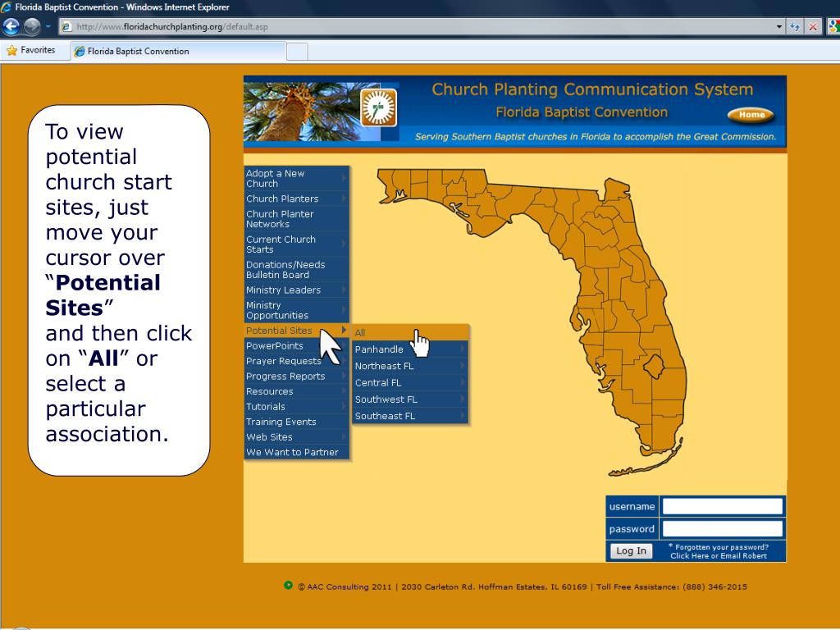Choose Southeast FL in the submenu
Viewport: 840px width, 630px height.
[410, 416]
